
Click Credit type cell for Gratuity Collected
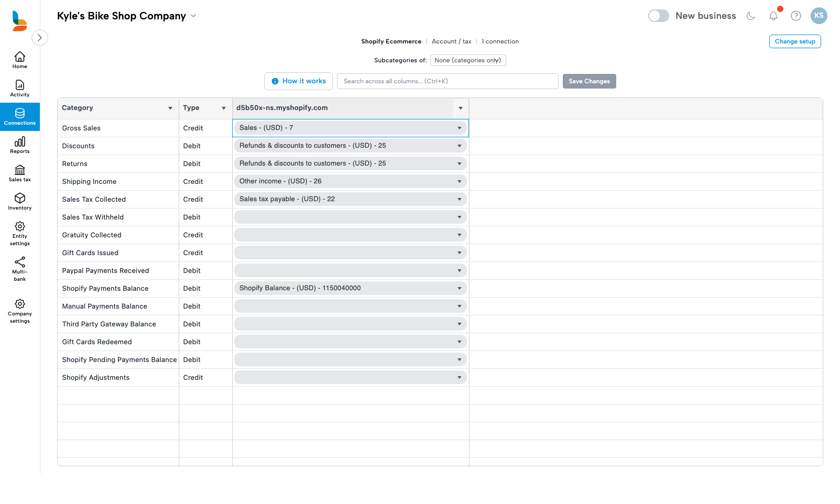(x=205, y=235)
